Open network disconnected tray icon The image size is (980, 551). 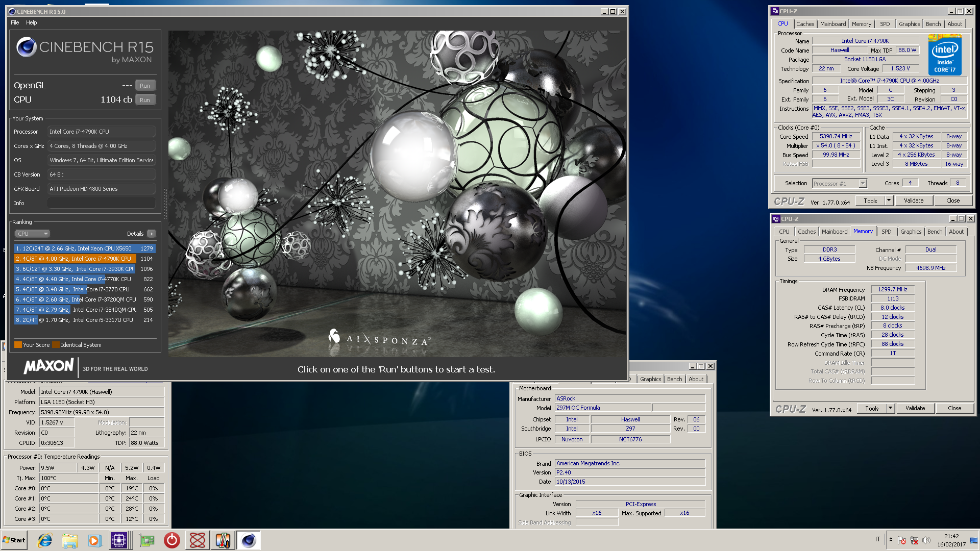[x=914, y=540]
